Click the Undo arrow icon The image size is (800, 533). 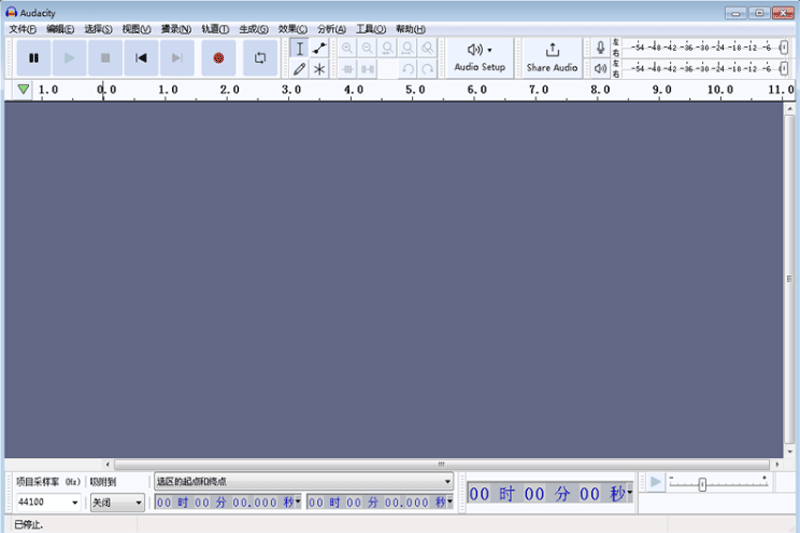(x=408, y=69)
